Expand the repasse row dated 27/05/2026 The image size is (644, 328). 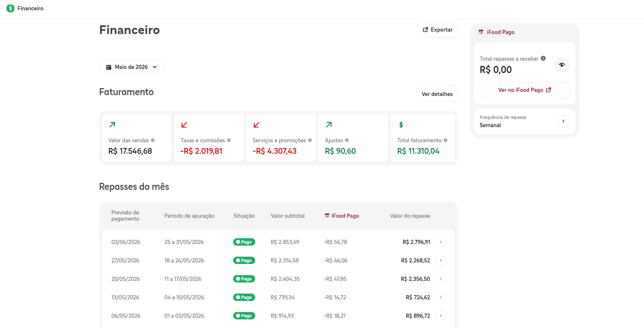(x=441, y=260)
